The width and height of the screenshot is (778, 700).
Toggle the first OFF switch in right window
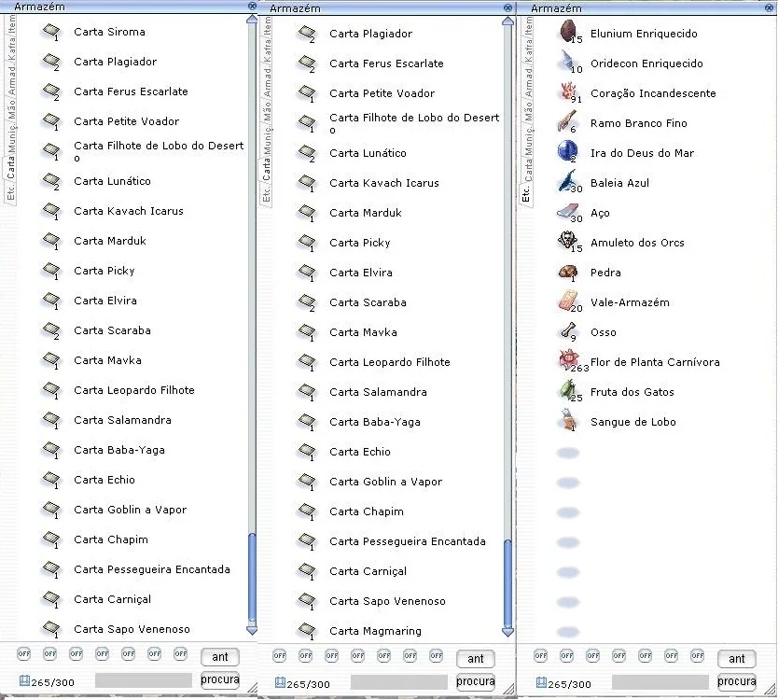[x=541, y=656]
